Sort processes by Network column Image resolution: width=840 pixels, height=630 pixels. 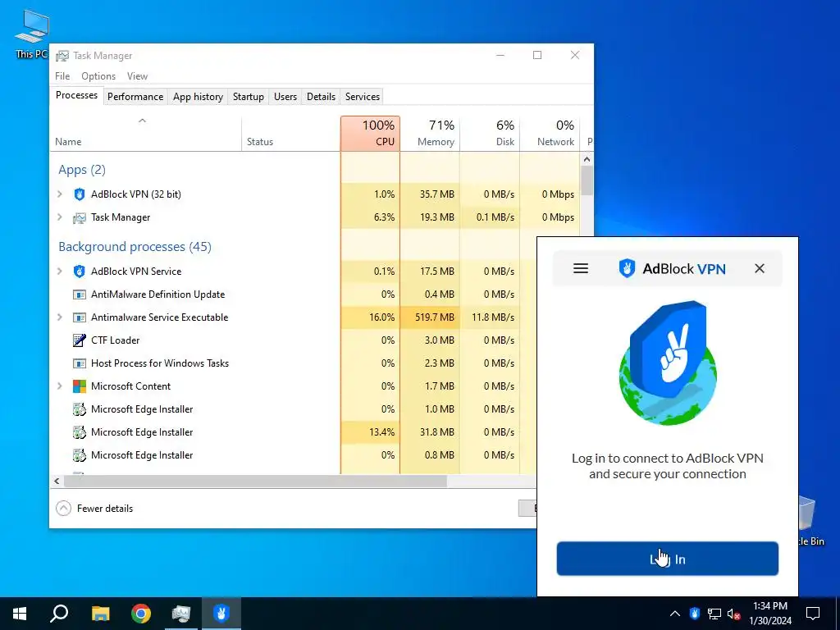[550, 134]
